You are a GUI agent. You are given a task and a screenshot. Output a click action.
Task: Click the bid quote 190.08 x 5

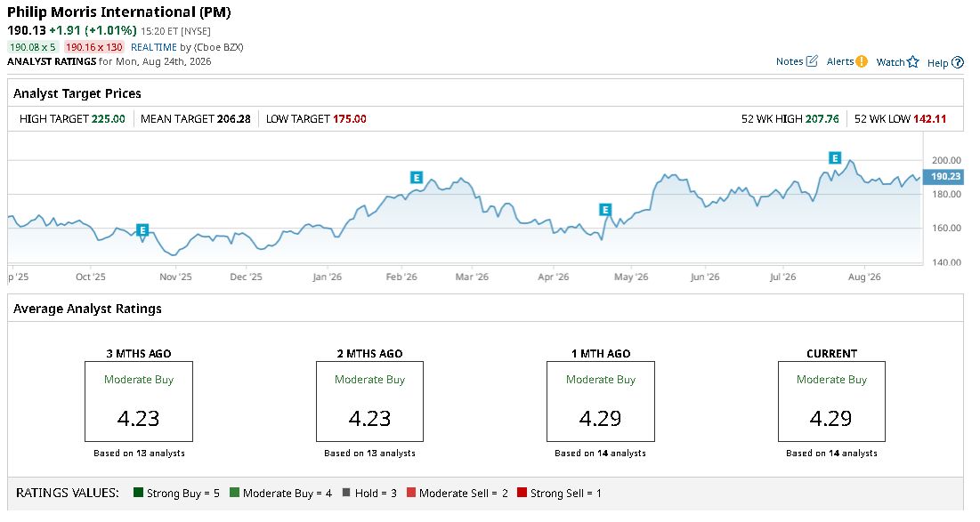pos(33,47)
